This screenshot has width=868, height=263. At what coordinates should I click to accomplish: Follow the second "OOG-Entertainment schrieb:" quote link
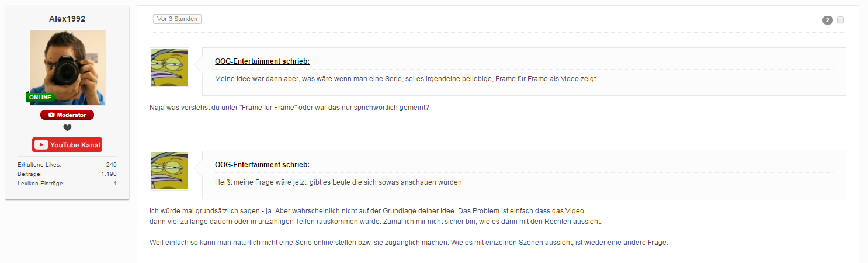pyautogui.click(x=262, y=165)
